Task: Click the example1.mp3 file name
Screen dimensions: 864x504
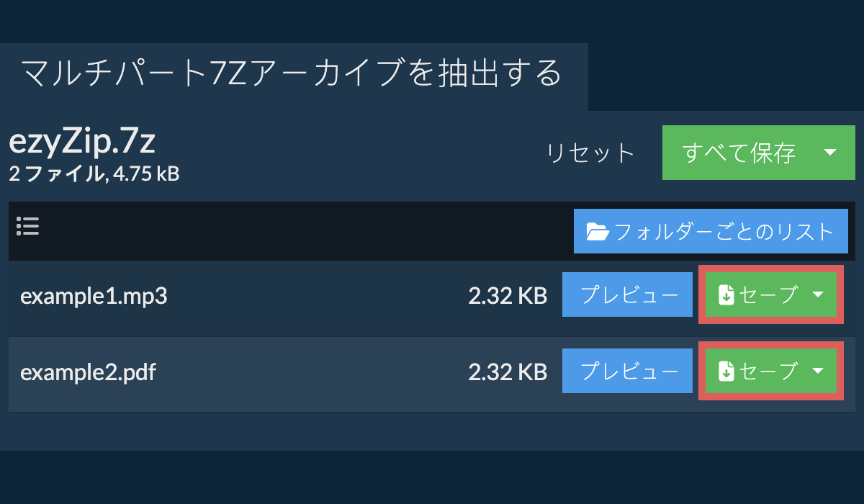Action: (x=94, y=296)
